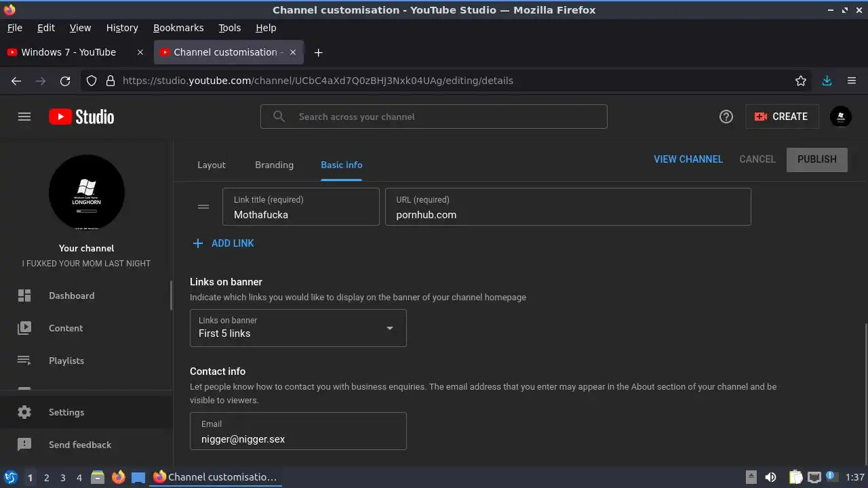868x488 pixels.
Task: Click the taskbar volume icon
Action: tap(771, 477)
